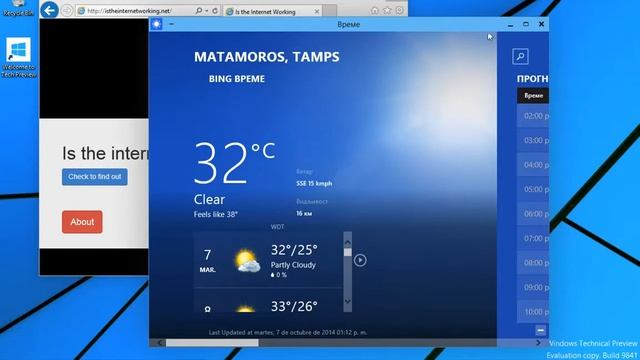The image size is (640, 360).
Task: Click the forecast list scroll up arrow
Action: click(x=347, y=242)
